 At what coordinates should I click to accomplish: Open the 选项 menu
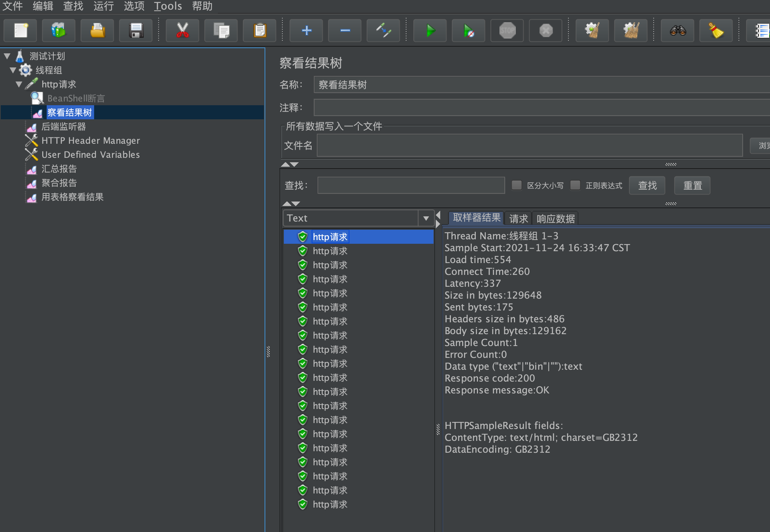[134, 6]
